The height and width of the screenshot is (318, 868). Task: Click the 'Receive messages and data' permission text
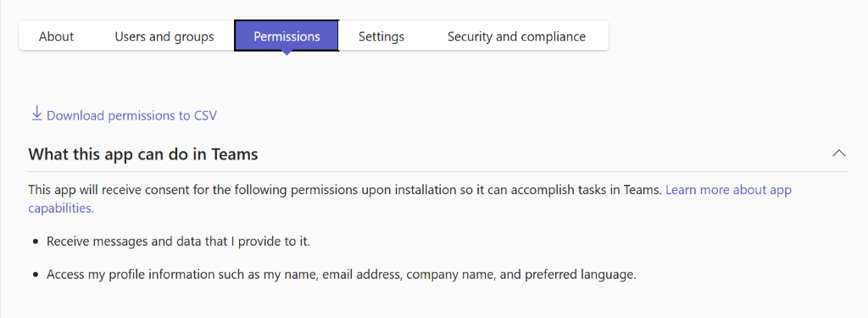click(x=178, y=242)
